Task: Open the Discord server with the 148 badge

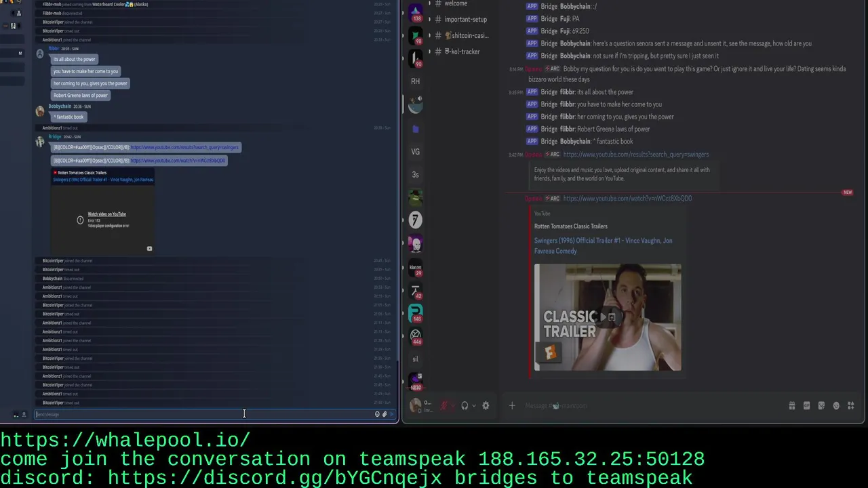Action: pos(416,313)
